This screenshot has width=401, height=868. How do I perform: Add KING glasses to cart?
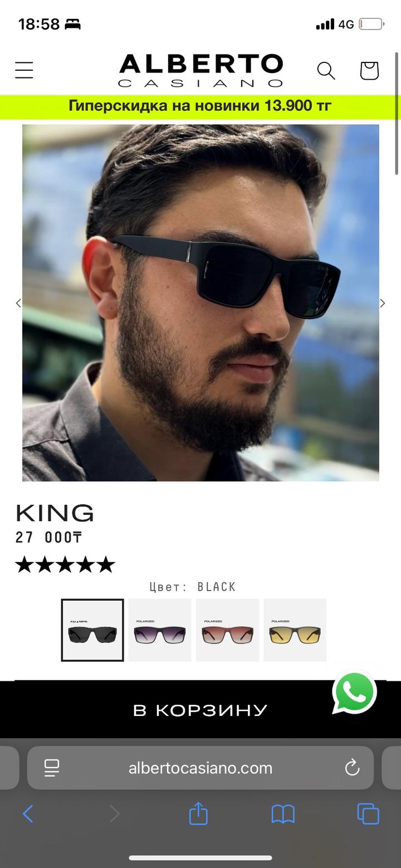[200, 710]
